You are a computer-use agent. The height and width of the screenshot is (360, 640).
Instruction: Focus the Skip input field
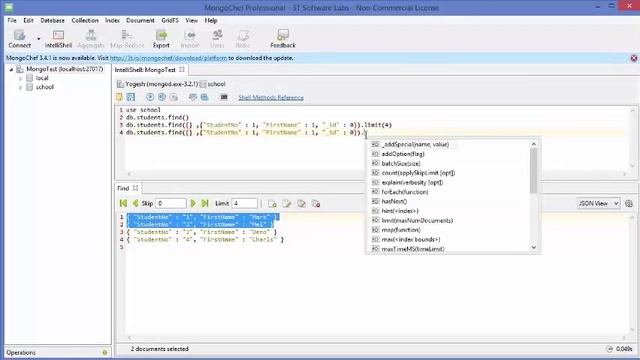coord(171,203)
